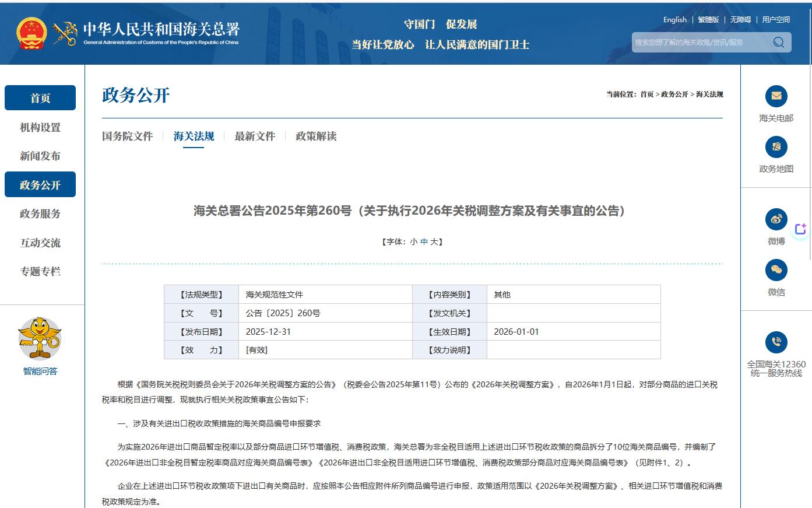
Task: Click the floating purple assistant icon
Action: [x=800, y=229]
